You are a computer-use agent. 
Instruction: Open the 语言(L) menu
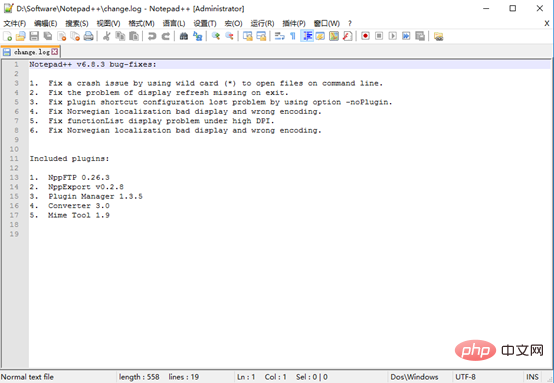tap(174, 23)
